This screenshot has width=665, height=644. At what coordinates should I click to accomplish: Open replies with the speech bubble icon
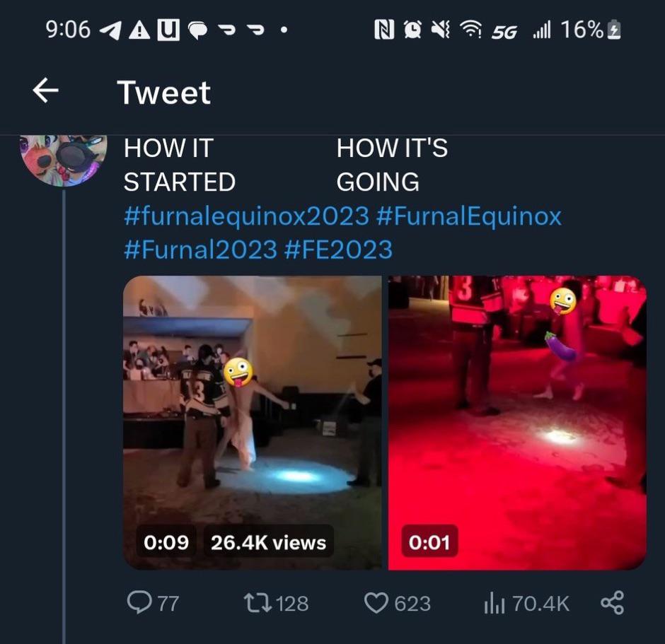point(136,602)
